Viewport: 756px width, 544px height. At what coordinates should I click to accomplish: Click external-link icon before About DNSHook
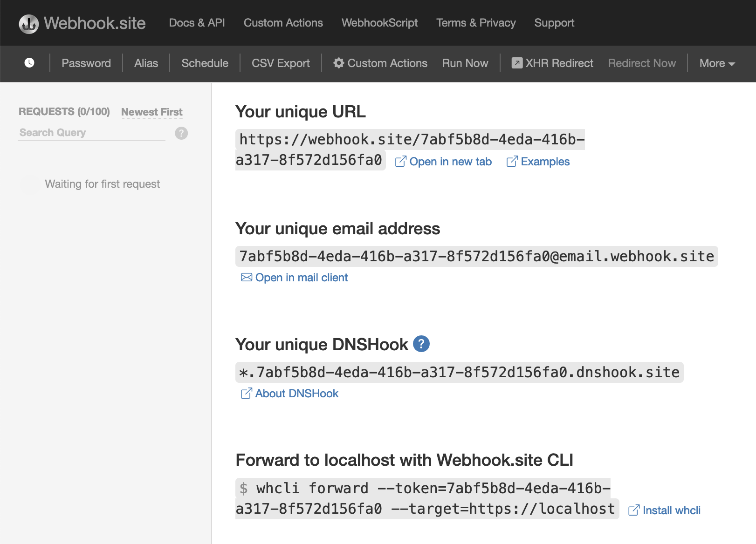(246, 394)
